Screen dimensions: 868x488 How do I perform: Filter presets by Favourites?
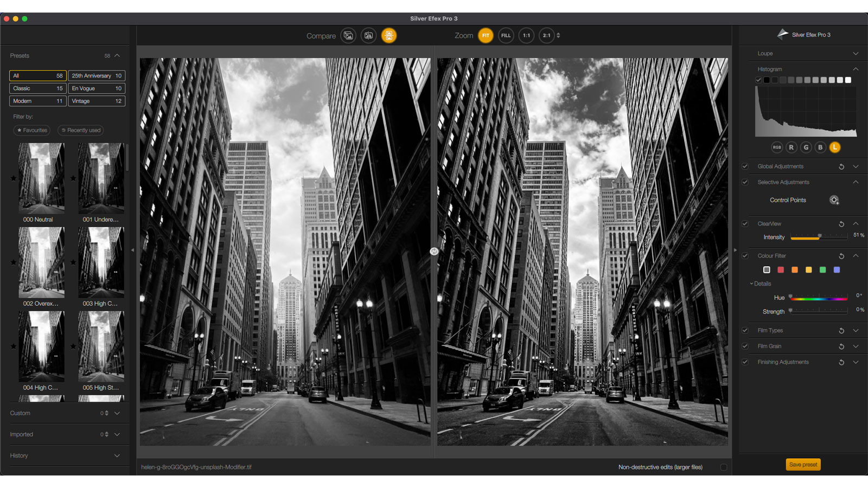pyautogui.click(x=32, y=130)
